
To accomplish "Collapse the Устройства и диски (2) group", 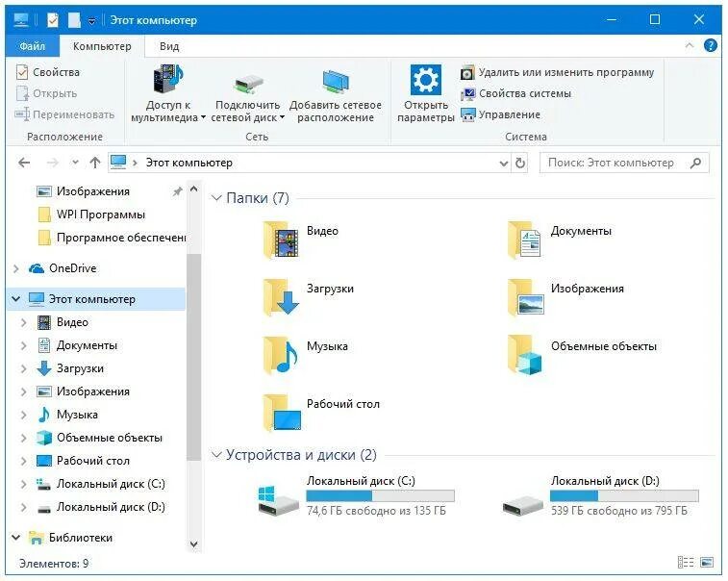I will click(216, 455).
